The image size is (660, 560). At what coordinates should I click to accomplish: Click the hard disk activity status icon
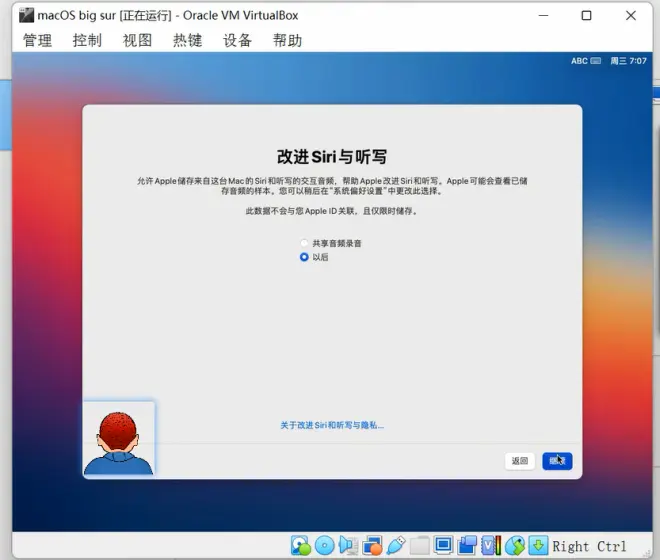(301, 546)
